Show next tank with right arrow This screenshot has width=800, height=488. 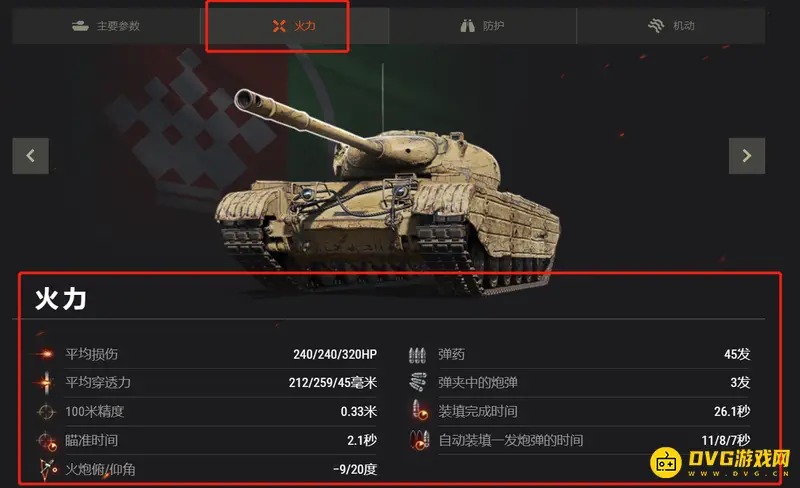pyautogui.click(x=746, y=156)
